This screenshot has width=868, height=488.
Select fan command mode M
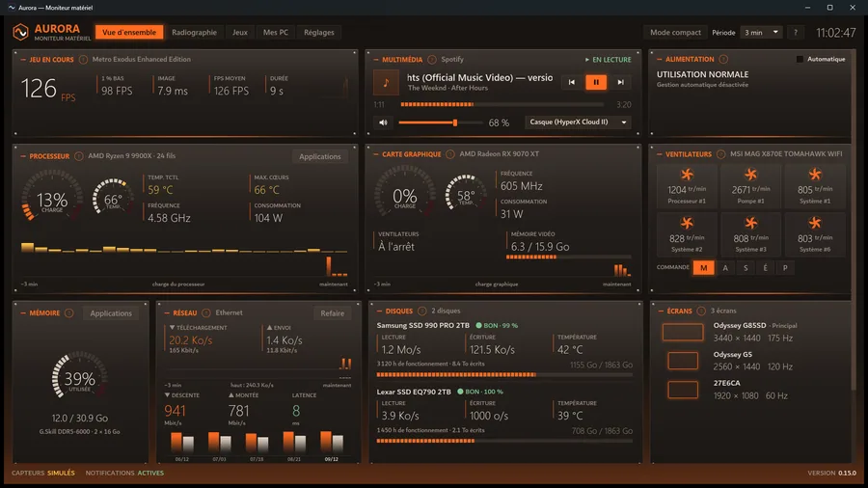coord(704,268)
